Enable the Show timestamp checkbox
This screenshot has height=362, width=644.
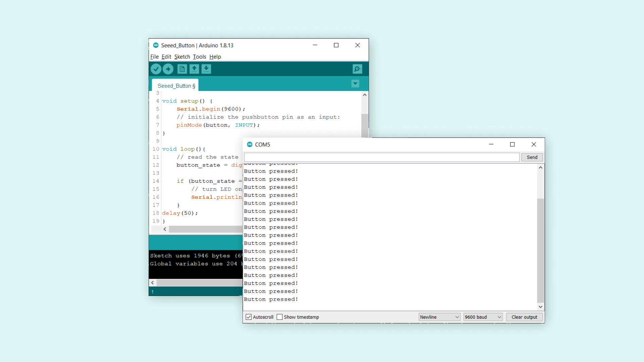click(280, 317)
